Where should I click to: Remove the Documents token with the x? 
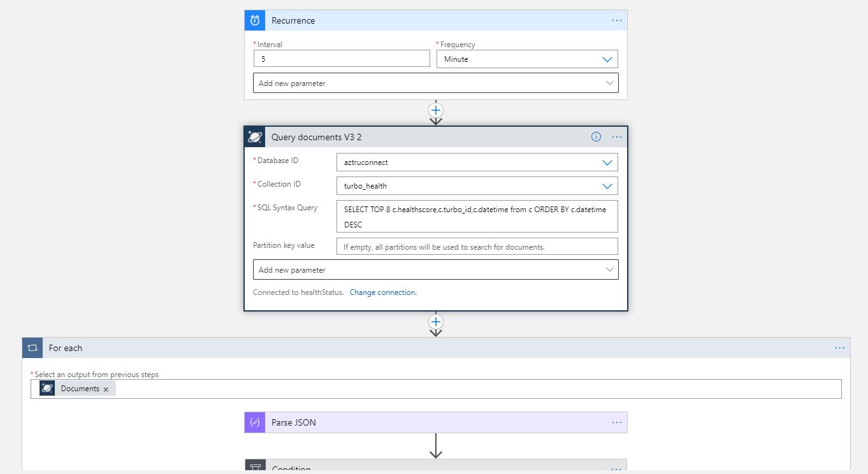[106, 388]
